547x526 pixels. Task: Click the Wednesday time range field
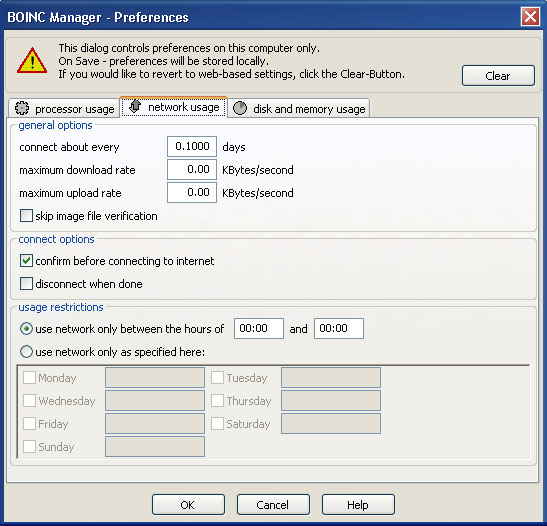coord(155,400)
